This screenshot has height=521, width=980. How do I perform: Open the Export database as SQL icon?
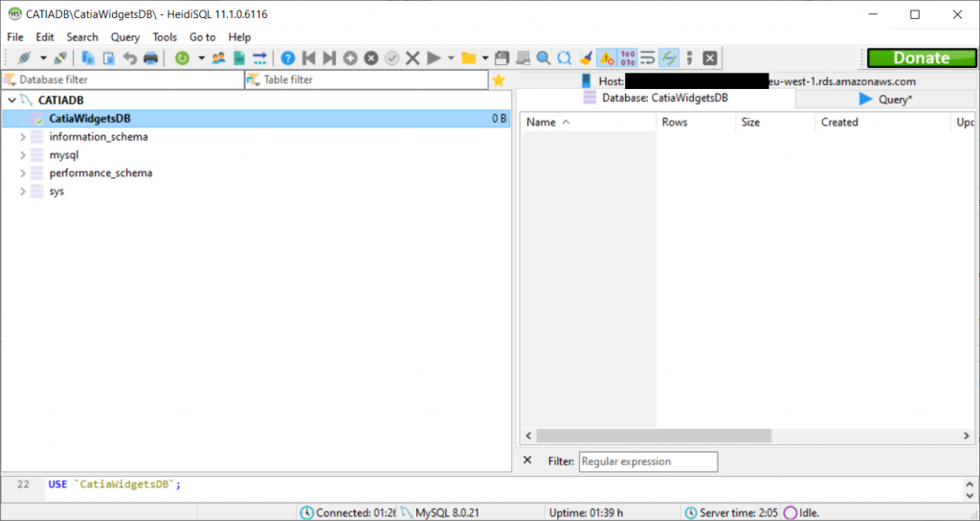(x=259, y=58)
